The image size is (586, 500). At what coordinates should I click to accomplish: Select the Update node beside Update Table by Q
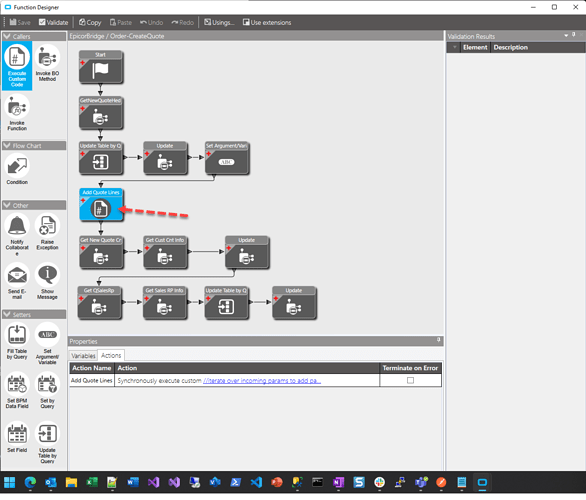tap(165, 158)
